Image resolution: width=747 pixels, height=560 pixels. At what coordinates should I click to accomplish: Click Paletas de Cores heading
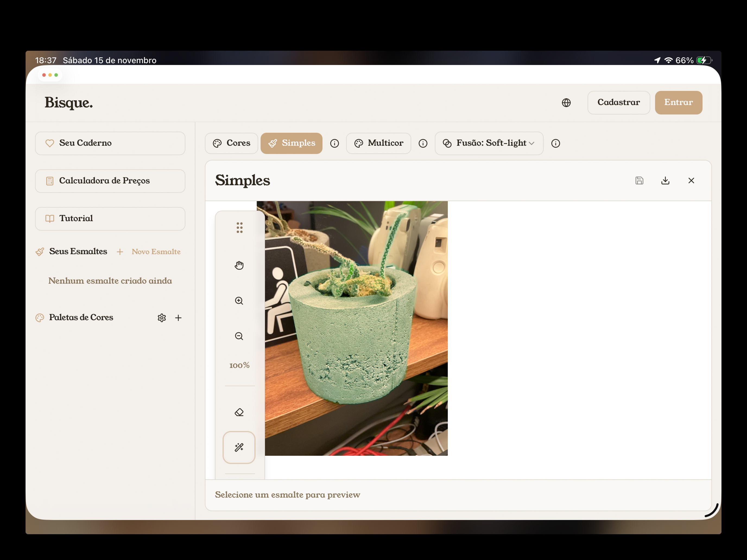(81, 318)
